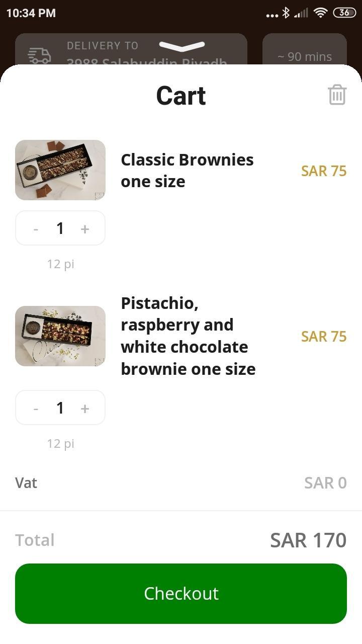Image resolution: width=362 pixels, height=644 pixels.
Task: Increase Pistachio raspberry brownie quantity
Action: (x=85, y=409)
